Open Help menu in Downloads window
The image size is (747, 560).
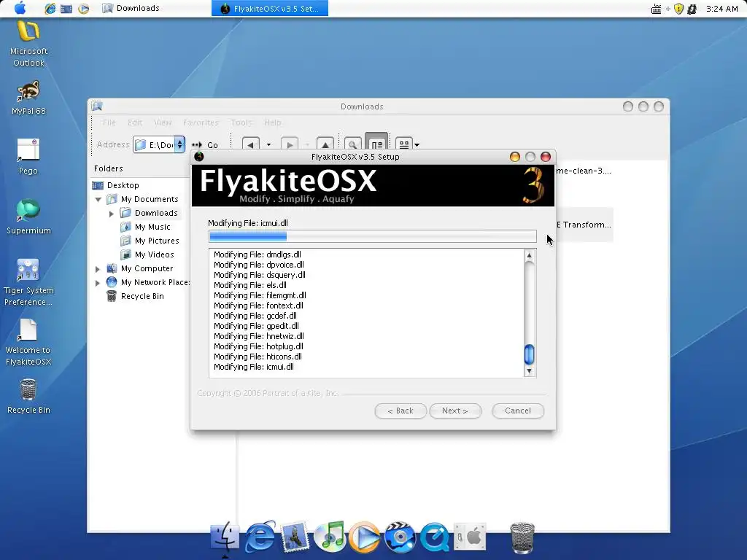(273, 122)
